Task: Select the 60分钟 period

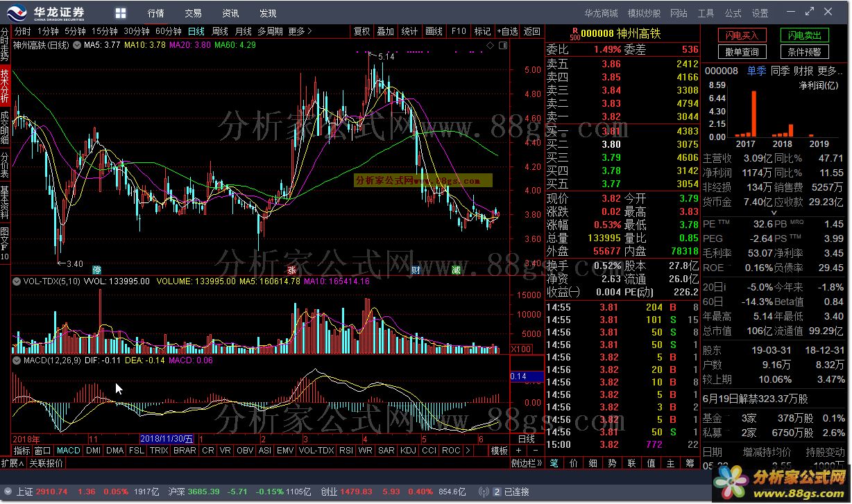Action: click(169, 31)
